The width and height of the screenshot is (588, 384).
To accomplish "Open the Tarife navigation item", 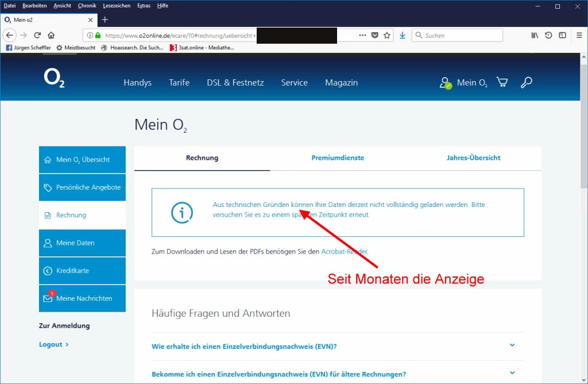I will pos(179,83).
